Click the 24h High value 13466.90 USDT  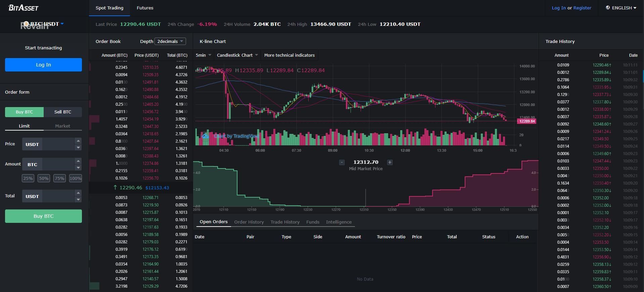(x=331, y=24)
